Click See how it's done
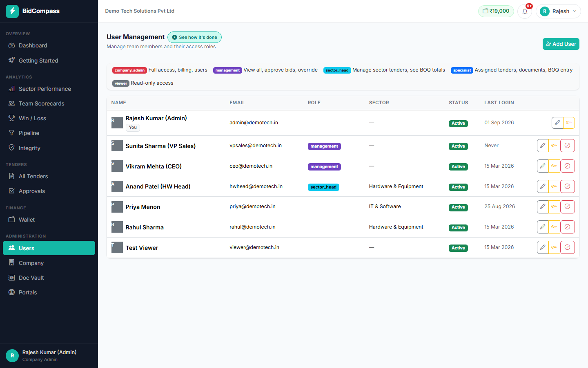Viewport: 588px width, 368px height. 194,37
